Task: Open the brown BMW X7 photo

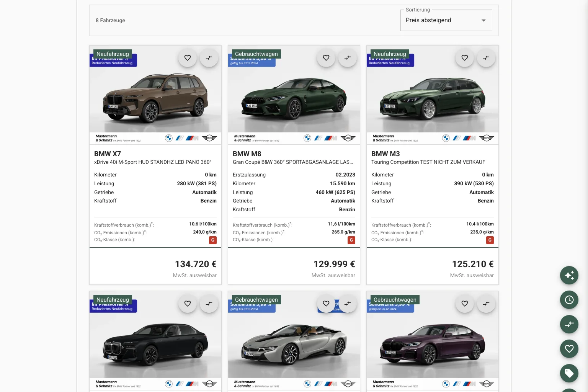Action: click(155, 95)
